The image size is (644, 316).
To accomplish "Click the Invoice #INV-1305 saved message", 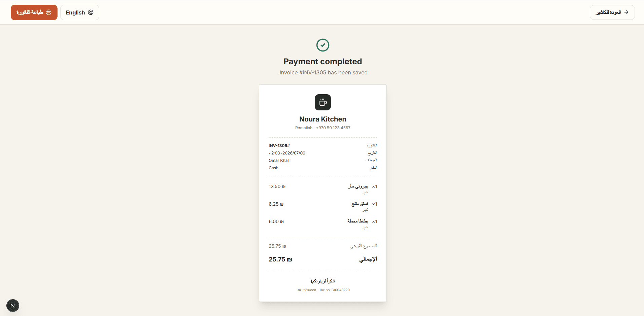I will click(323, 73).
